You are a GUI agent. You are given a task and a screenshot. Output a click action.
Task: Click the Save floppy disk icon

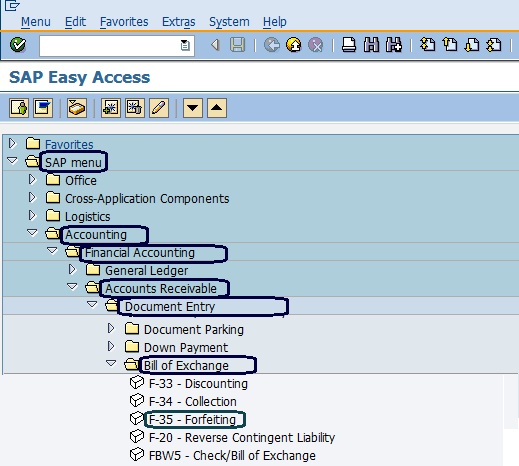click(x=237, y=45)
